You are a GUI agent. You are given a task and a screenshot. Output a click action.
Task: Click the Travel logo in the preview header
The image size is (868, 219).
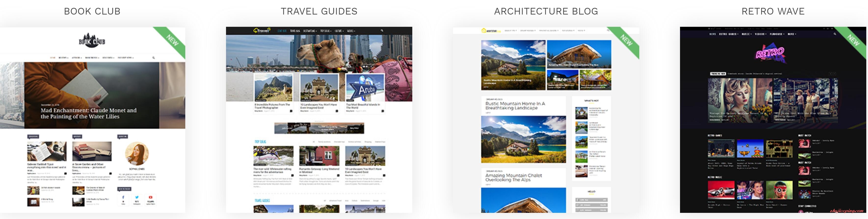click(262, 31)
